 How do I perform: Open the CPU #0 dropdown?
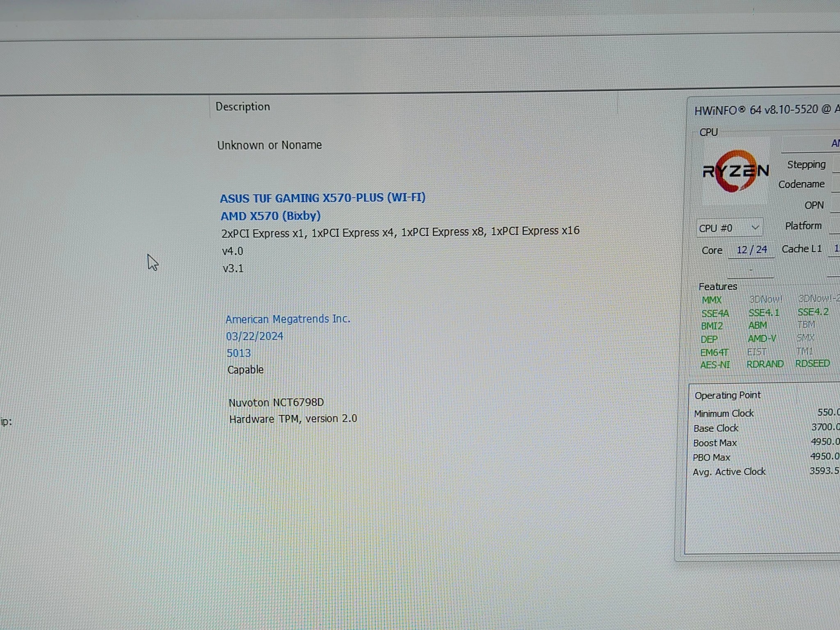(x=729, y=228)
